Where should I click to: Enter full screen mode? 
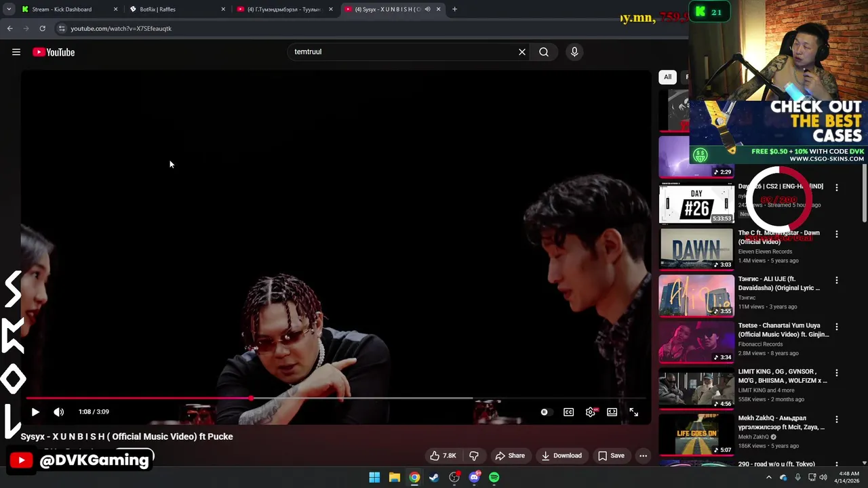click(x=634, y=412)
